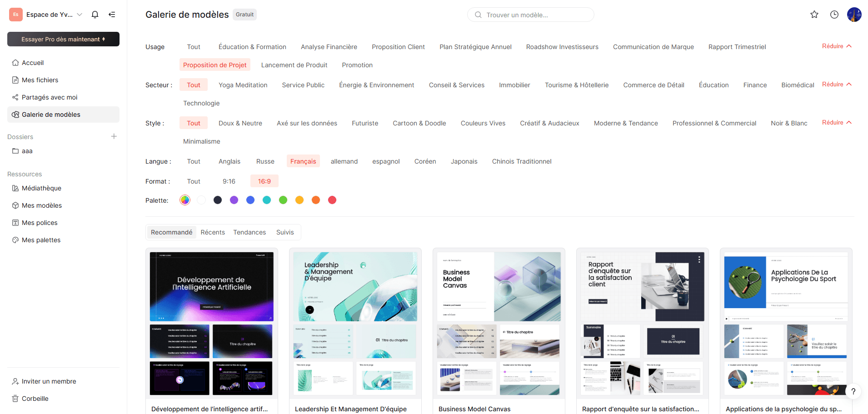The image size is (868, 414).
Task: Open Mes fichiers in the sidebar
Action: 63,80
